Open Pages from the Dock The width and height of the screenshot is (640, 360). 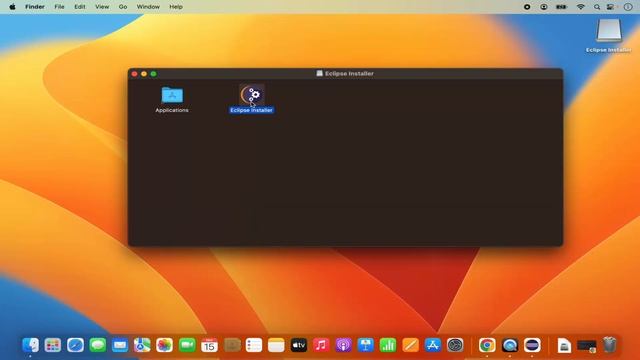pos(410,345)
